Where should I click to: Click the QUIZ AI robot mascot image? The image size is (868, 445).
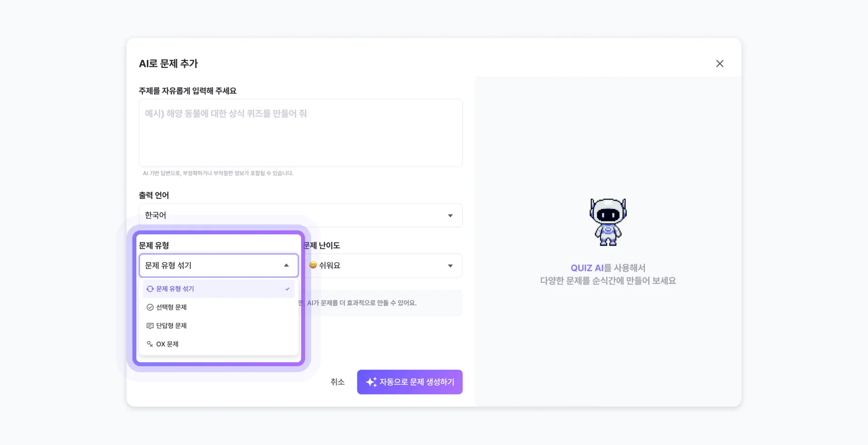(608, 221)
